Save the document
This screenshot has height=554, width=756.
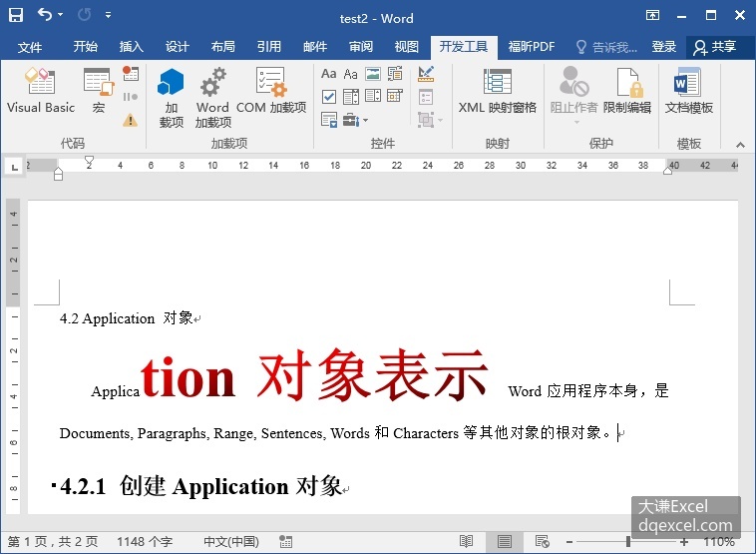[x=16, y=15]
